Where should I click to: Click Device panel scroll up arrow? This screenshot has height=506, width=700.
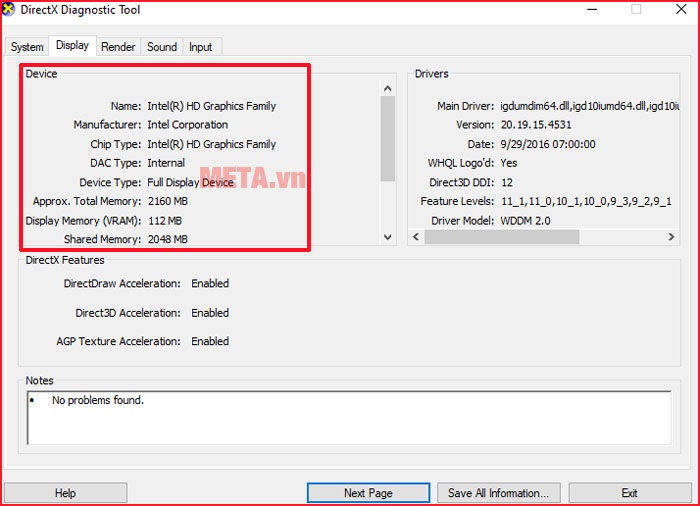pyautogui.click(x=388, y=88)
